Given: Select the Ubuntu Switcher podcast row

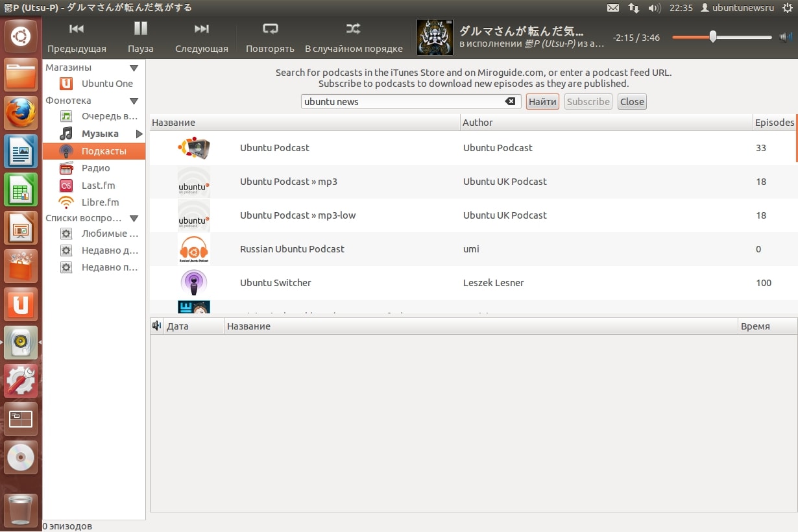Looking at the screenshot, I should pos(472,283).
